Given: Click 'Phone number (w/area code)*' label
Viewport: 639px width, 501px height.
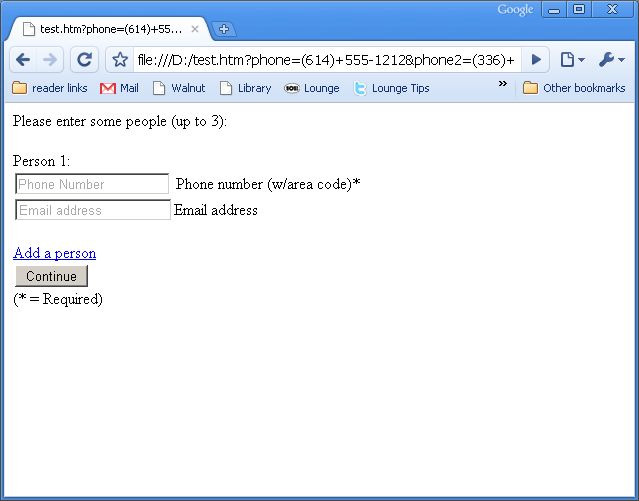Looking at the screenshot, I should tap(268, 184).
